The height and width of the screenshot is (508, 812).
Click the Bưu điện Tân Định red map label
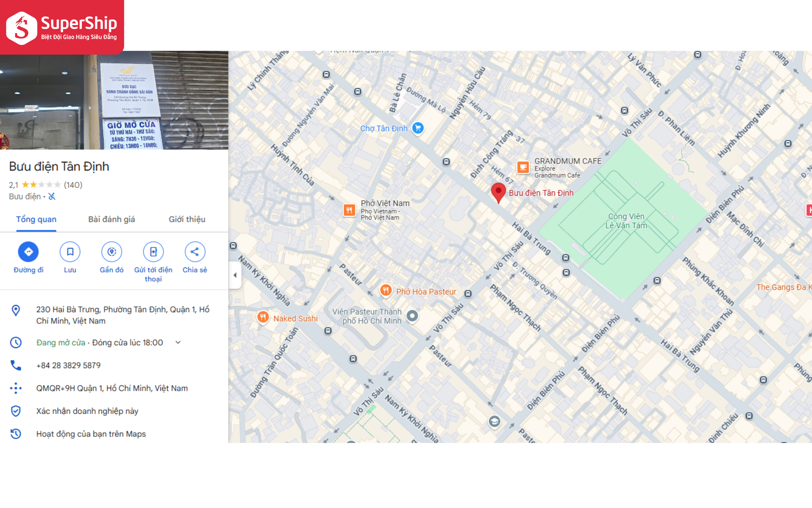[x=541, y=193]
